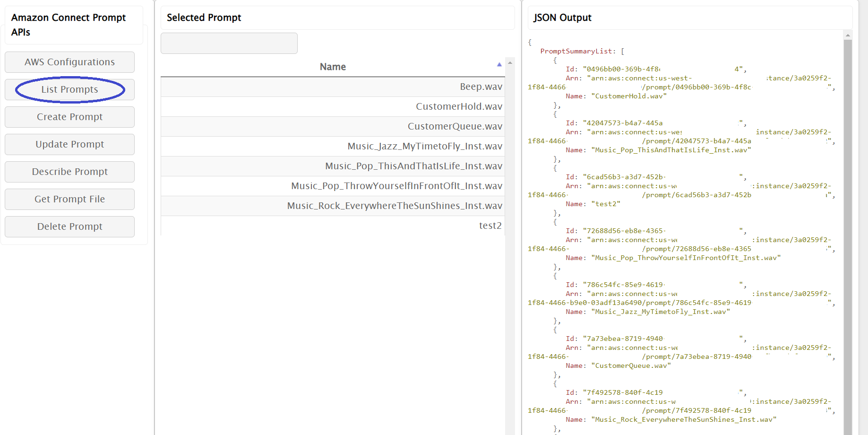The image size is (868, 435).
Task: Toggle the Name column sort arrow
Action: [x=499, y=64]
